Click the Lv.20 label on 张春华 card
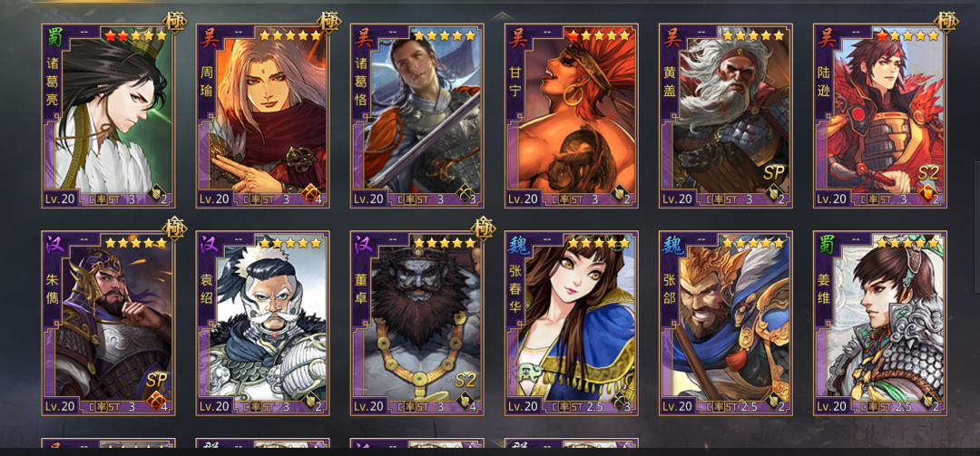The height and width of the screenshot is (456, 980). [x=523, y=407]
